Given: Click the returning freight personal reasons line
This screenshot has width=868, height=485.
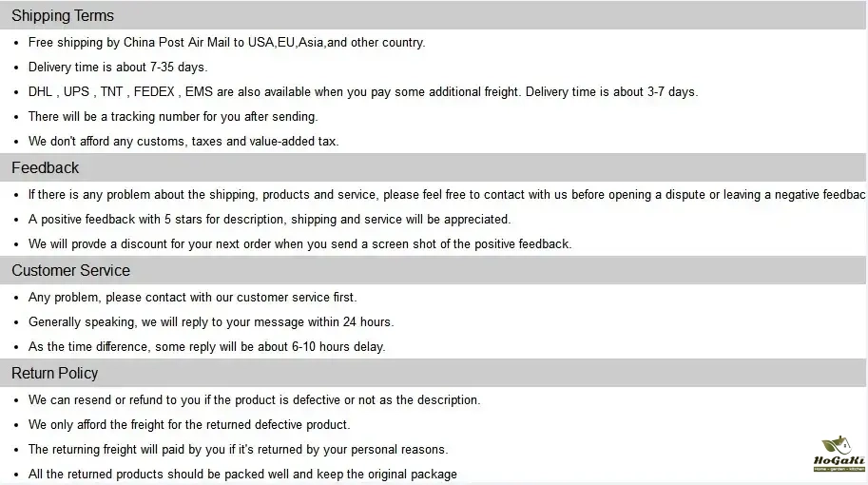Looking at the screenshot, I should pyautogui.click(x=238, y=450).
